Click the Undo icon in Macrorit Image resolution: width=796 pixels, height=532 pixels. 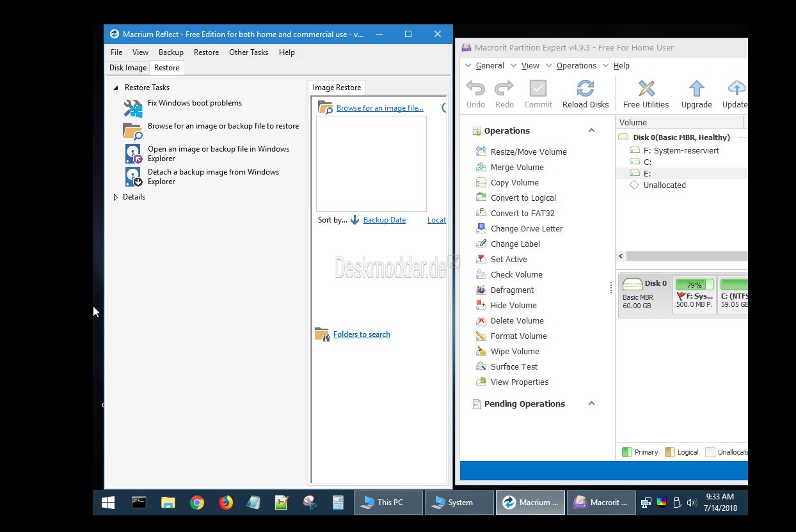tap(475, 88)
